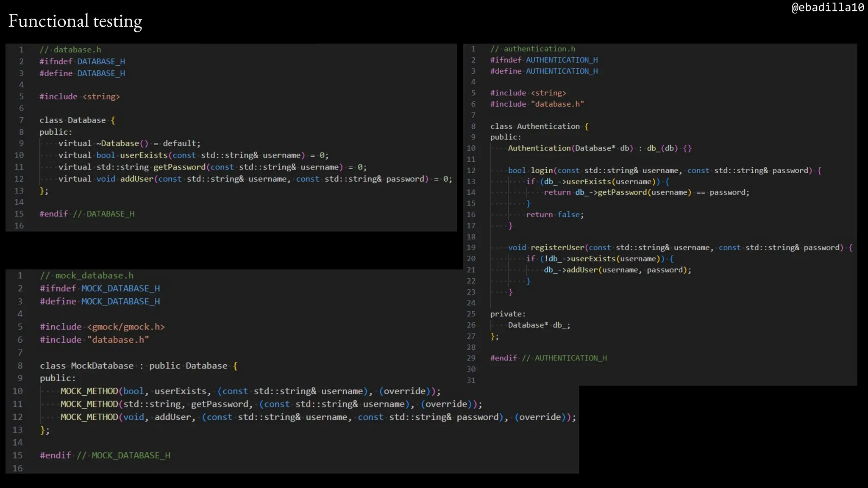
Task: Click the userExists virtual method in database.h
Action: click(193, 155)
